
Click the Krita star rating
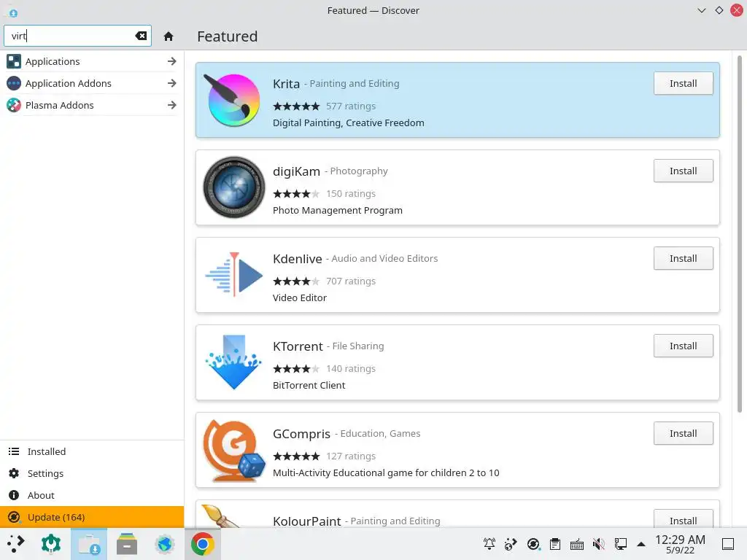pos(296,106)
